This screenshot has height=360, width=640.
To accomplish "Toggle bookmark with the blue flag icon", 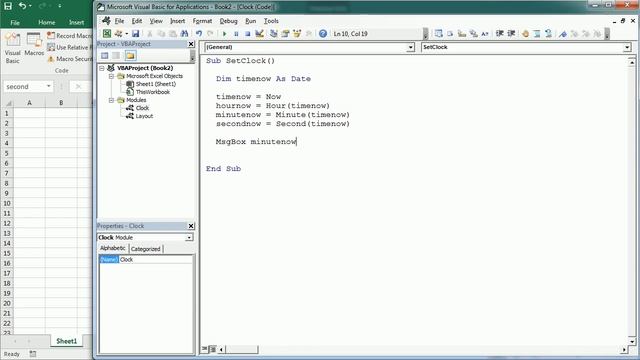I will [563, 34].
